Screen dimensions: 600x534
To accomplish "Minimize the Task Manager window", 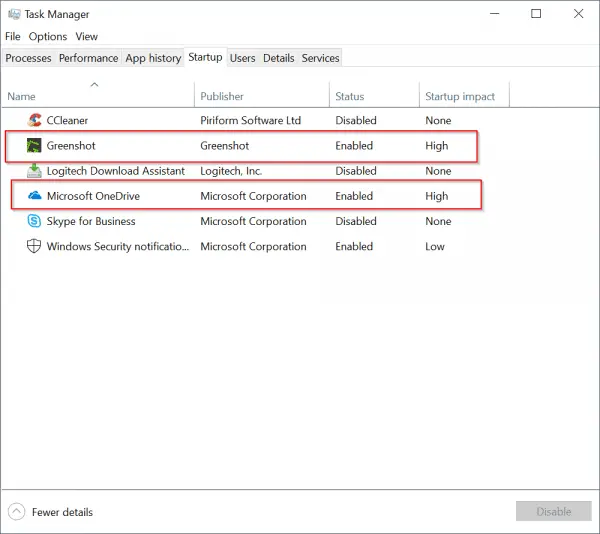I will click(494, 13).
